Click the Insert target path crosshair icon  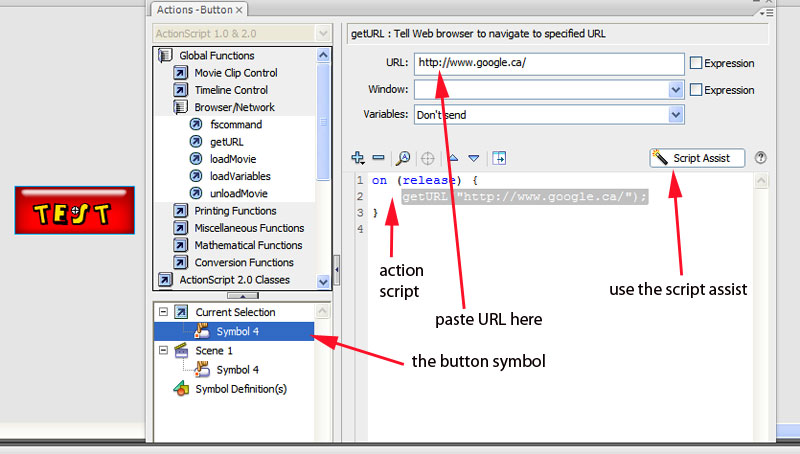pos(427,158)
